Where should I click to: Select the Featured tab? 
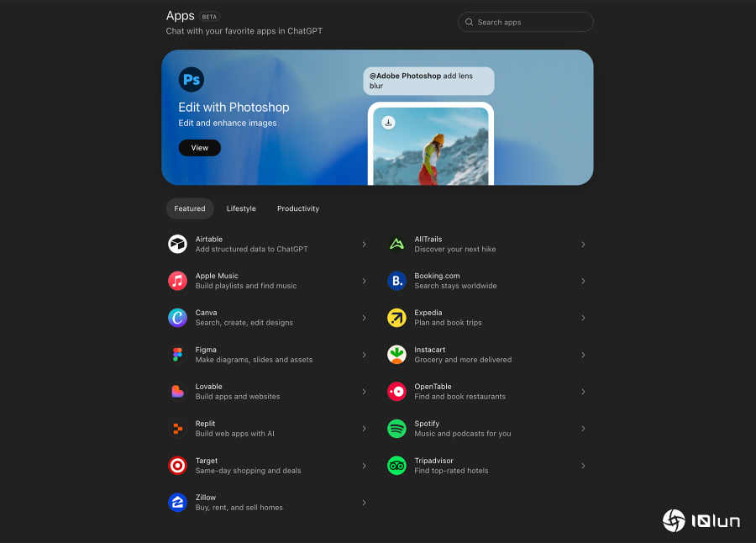190,208
